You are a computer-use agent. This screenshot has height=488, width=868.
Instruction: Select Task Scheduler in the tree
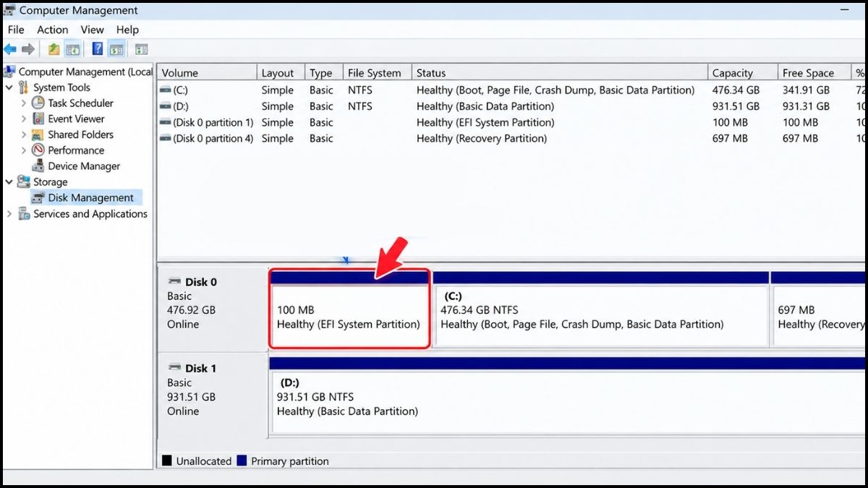(80, 103)
